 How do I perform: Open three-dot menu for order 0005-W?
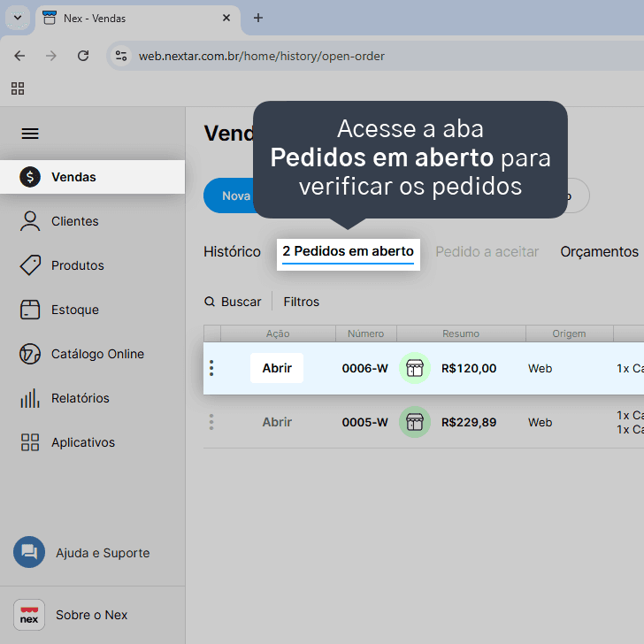[x=211, y=422]
